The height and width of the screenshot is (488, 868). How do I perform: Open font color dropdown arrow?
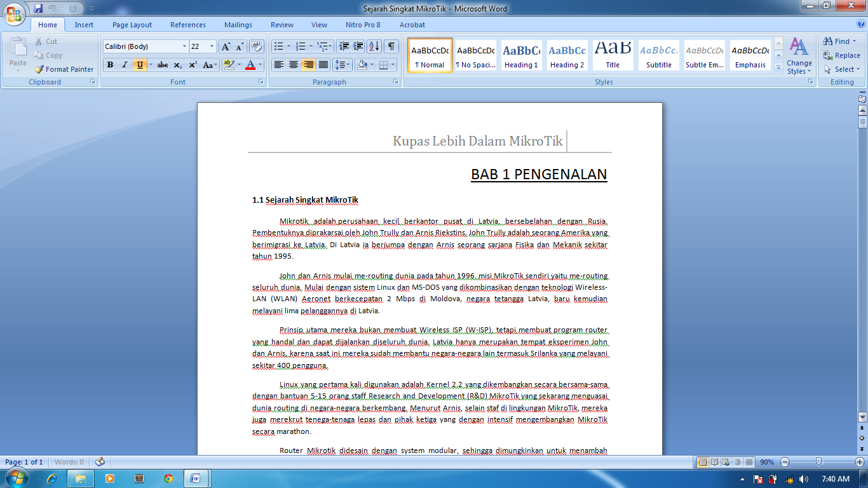261,65
